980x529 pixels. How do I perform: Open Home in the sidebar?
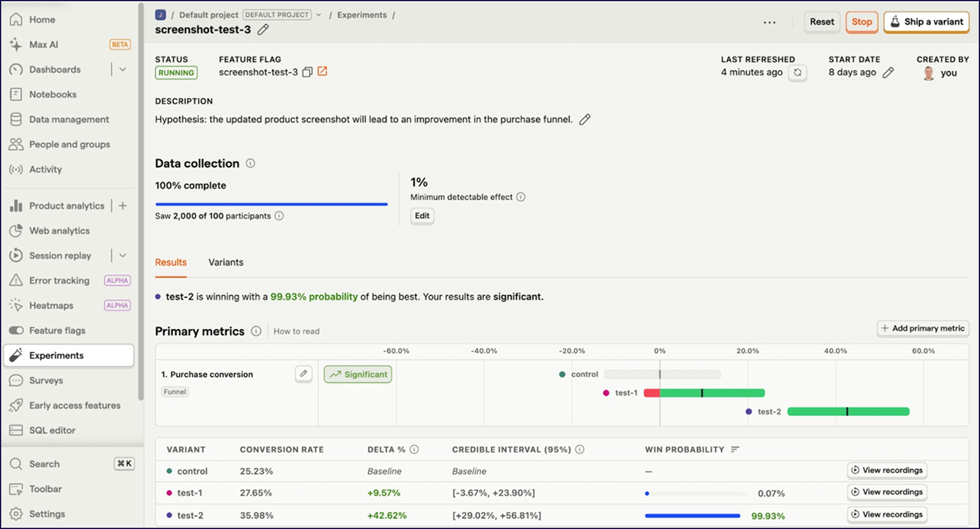point(42,20)
